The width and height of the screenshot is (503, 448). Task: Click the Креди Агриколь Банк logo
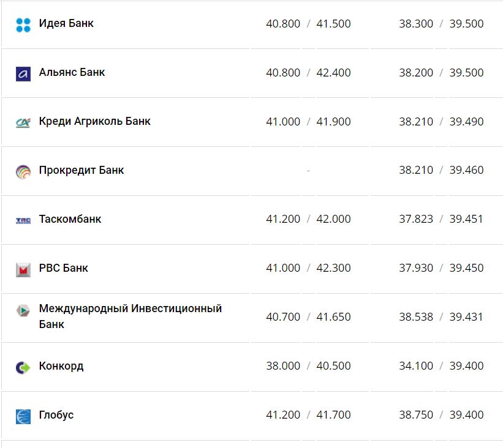point(23,122)
